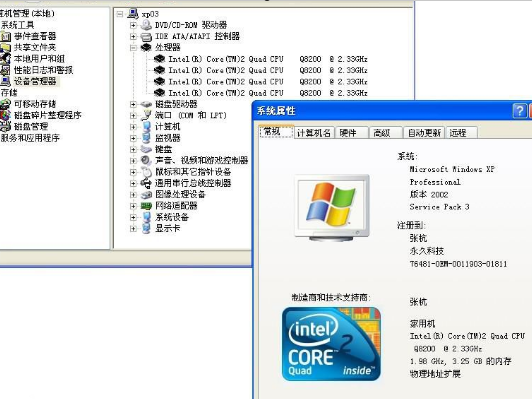
Task: Click the 处理器 category chip icon
Action: tap(146, 47)
